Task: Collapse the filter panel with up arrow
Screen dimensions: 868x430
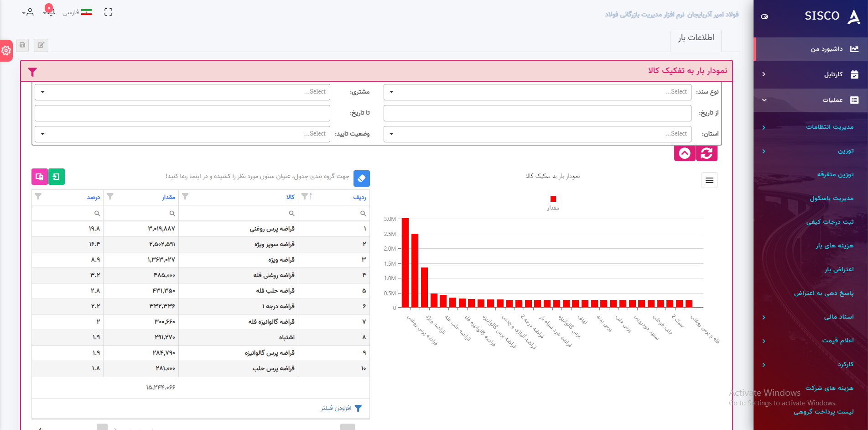Action: pos(685,153)
